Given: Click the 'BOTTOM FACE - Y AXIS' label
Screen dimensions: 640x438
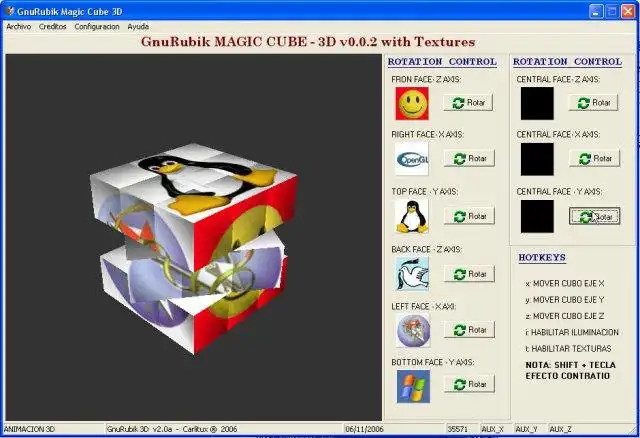Looking at the screenshot, I should [x=433, y=362].
